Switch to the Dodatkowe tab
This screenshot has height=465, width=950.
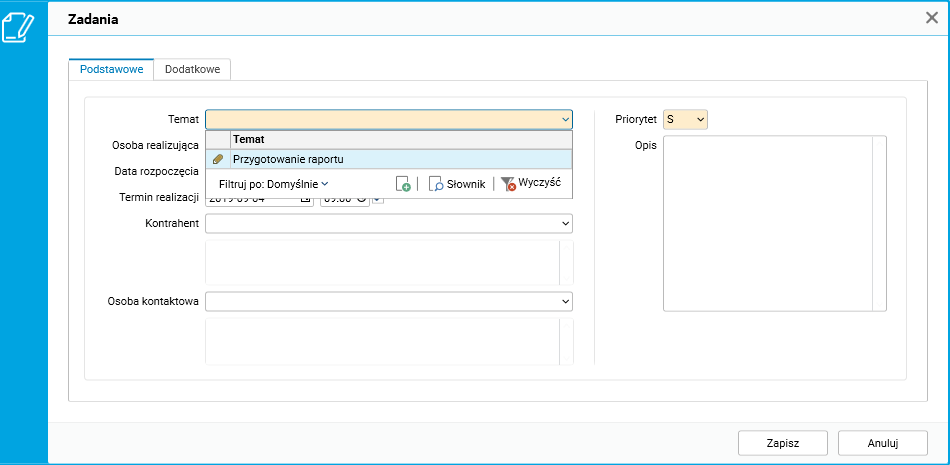click(193, 69)
